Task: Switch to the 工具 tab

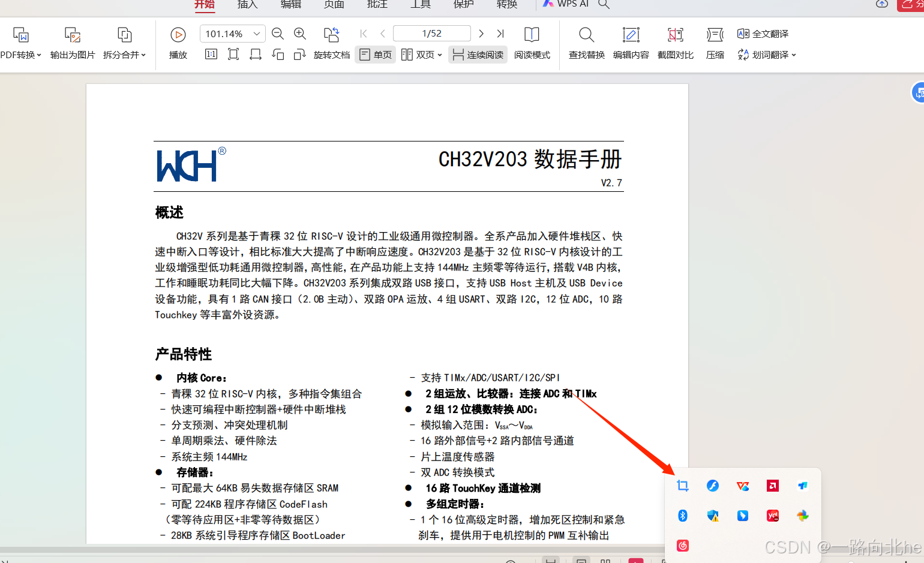Action: pos(420,4)
